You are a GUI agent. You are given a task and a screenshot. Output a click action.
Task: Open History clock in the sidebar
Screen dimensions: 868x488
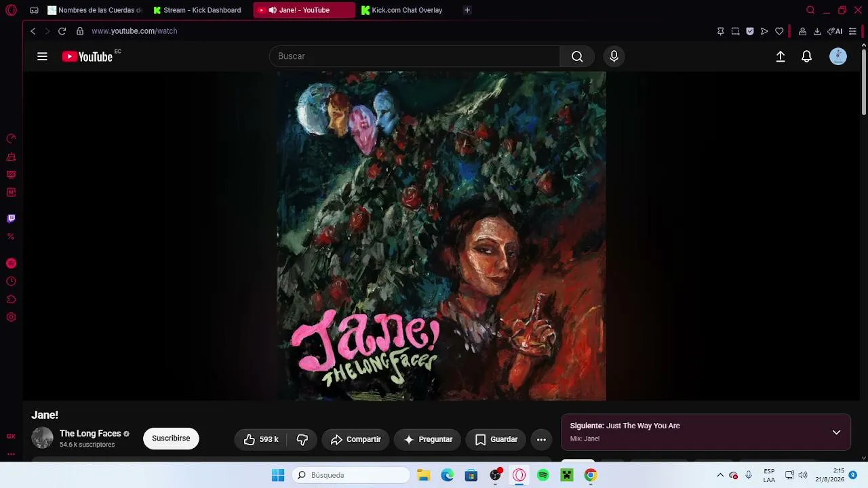pos(11,281)
